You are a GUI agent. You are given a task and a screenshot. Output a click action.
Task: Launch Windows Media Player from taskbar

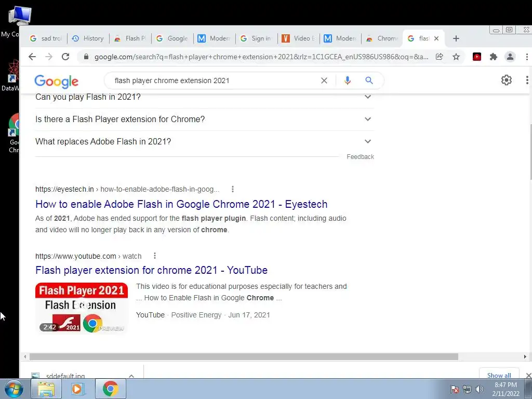78,389
